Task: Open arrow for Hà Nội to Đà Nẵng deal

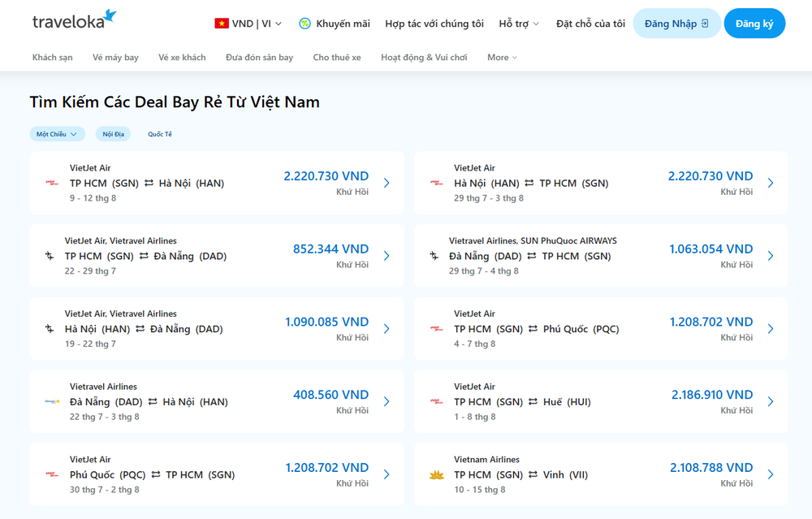Action: tap(387, 329)
